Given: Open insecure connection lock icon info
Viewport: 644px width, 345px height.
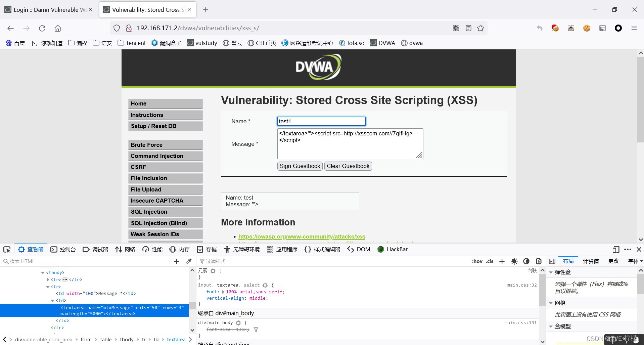Looking at the screenshot, I should pos(129,28).
